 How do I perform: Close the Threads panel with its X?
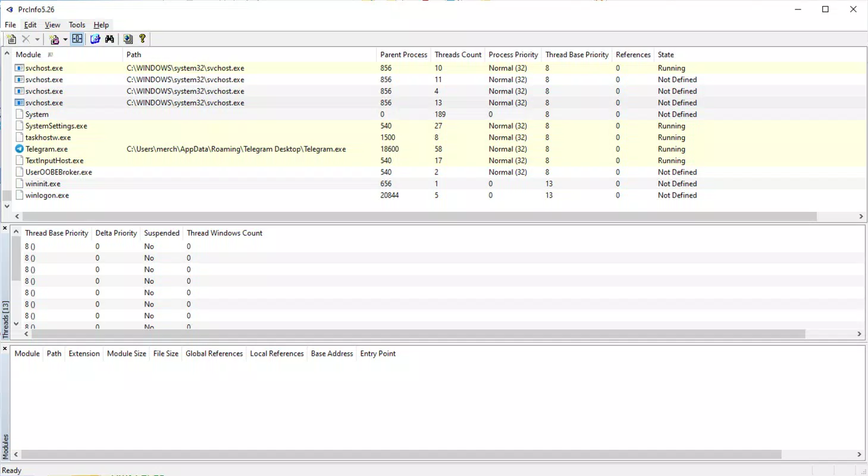pos(5,228)
